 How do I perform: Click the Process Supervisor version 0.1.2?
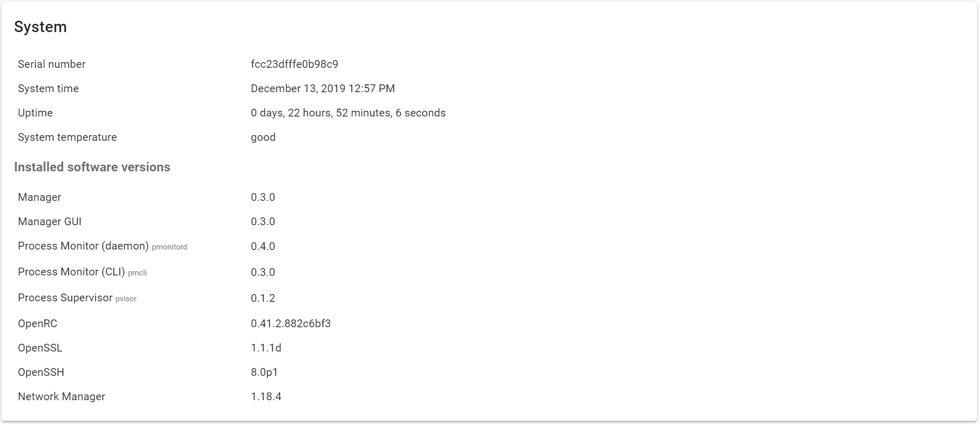(x=263, y=298)
